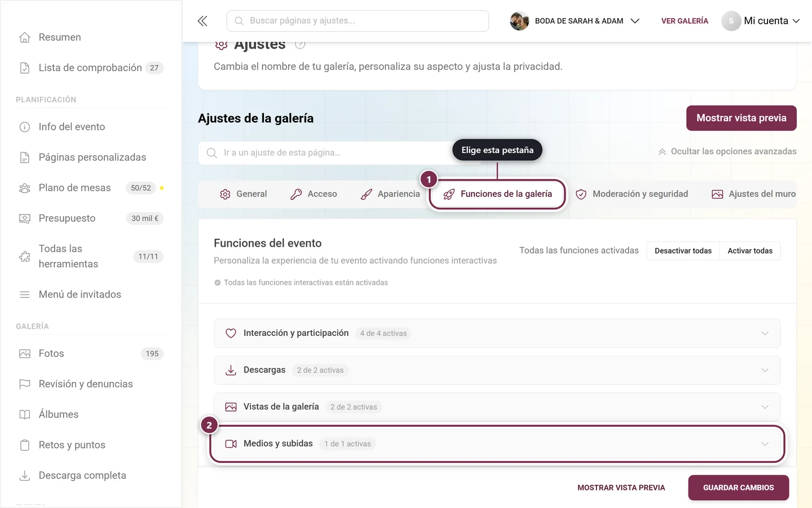
Task: Click the Fotos image icon
Action: [25, 354]
